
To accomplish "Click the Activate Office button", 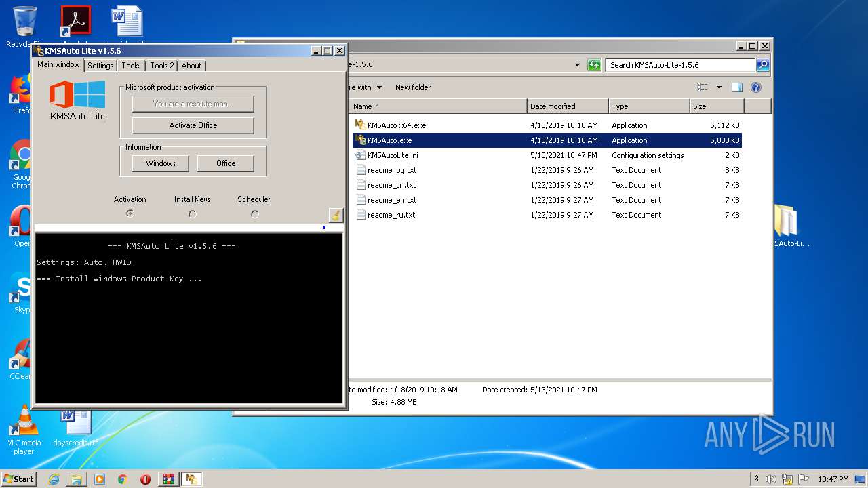I will tap(193, 125).
